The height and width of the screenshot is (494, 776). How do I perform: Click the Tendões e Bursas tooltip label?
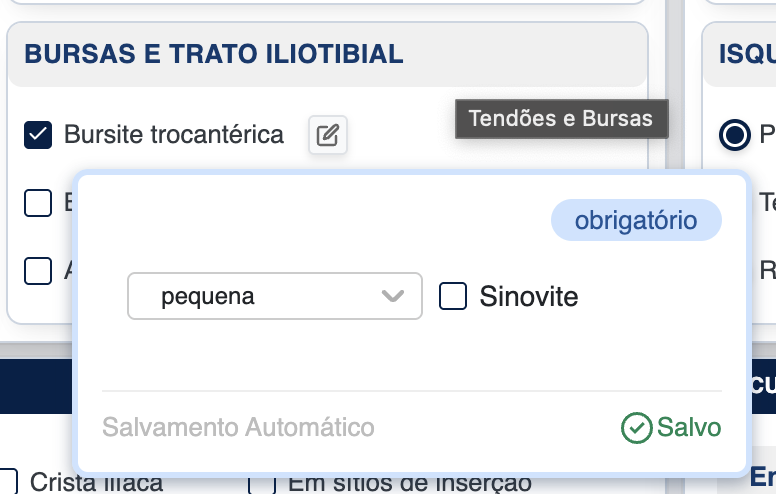pyautogui.click(x=561, y=119)
